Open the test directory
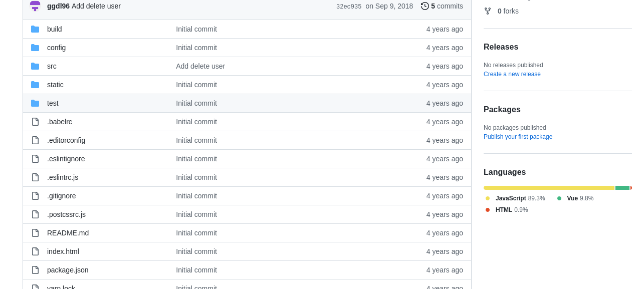Screen dimensions: 644x289 53,103
